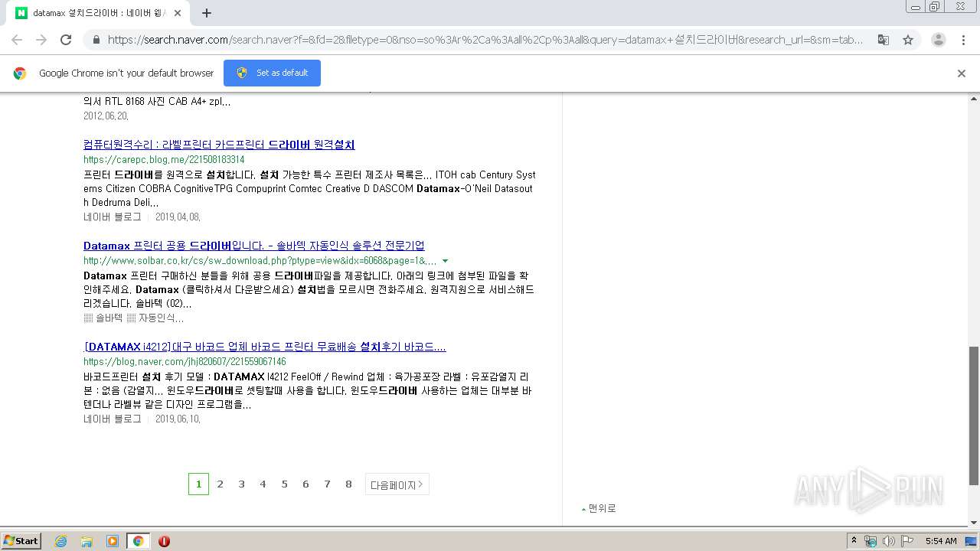
Task: Click the 맨위로 back-to-top link
Action: [599, 508]
